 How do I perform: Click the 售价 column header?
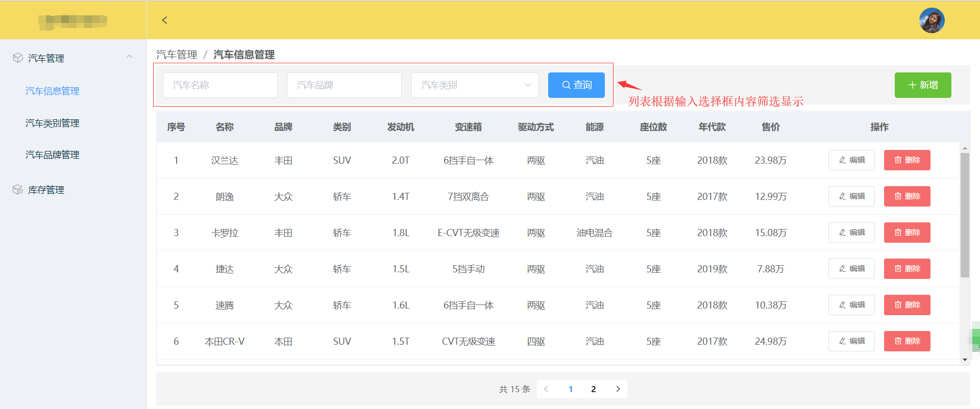(771, 127)
